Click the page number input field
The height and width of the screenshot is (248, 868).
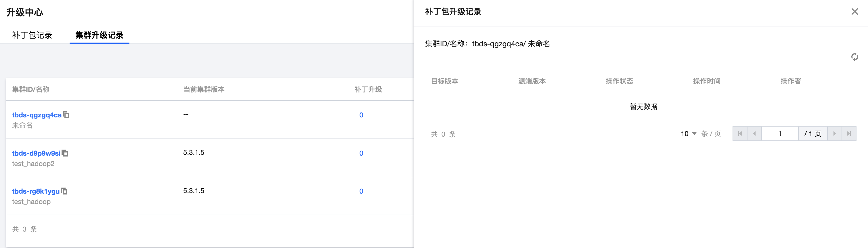point(779,134)
